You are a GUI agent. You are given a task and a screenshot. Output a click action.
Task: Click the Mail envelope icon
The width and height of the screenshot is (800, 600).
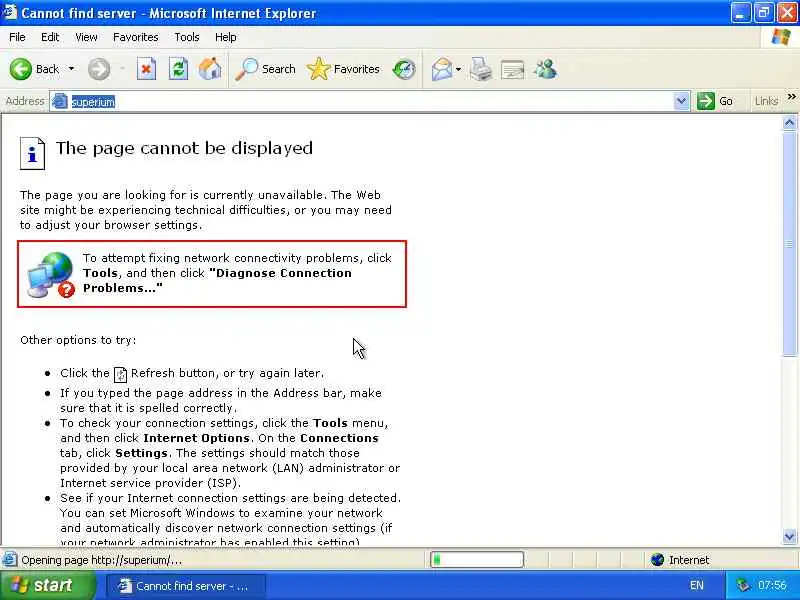pyautogui.click(x=441, y=69)
